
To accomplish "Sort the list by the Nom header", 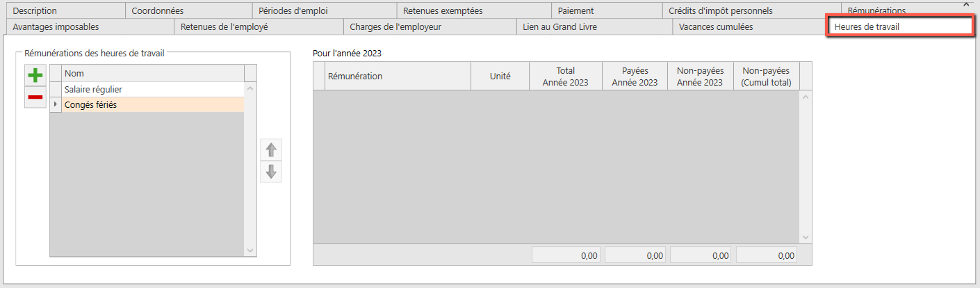I will (x=153, y=74).
